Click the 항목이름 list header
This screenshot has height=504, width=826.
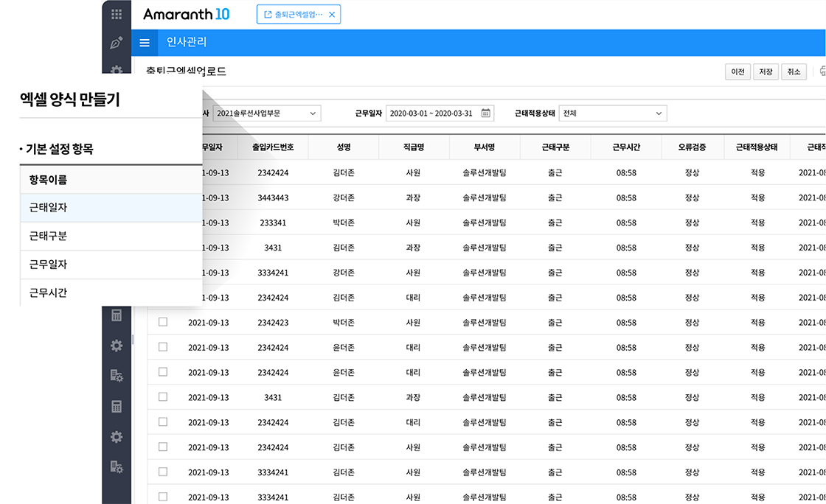click(x=111, y=180)
